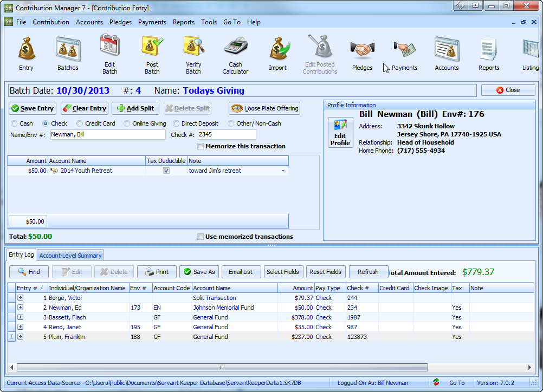Open the Pledges menu in menu bar
The width and height of the screenshot is (543, 392).
120,22
